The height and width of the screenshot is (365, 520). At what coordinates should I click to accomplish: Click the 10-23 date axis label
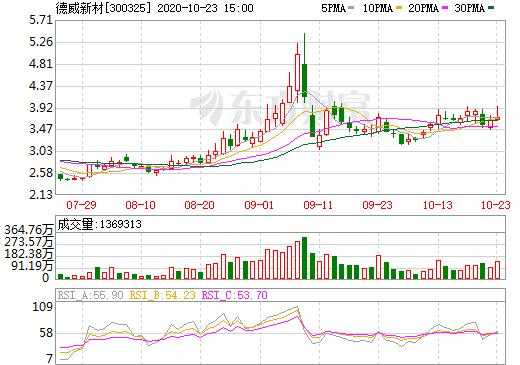496,205
